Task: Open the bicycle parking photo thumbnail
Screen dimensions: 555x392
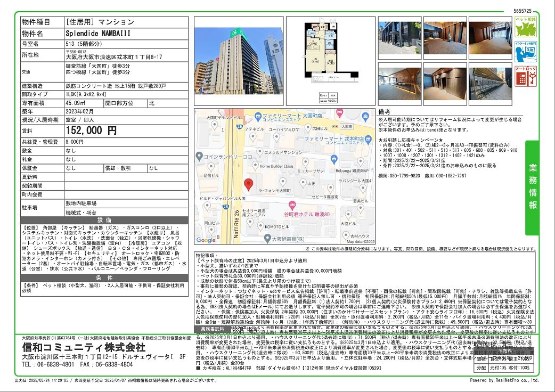Action: pos(491,84)
